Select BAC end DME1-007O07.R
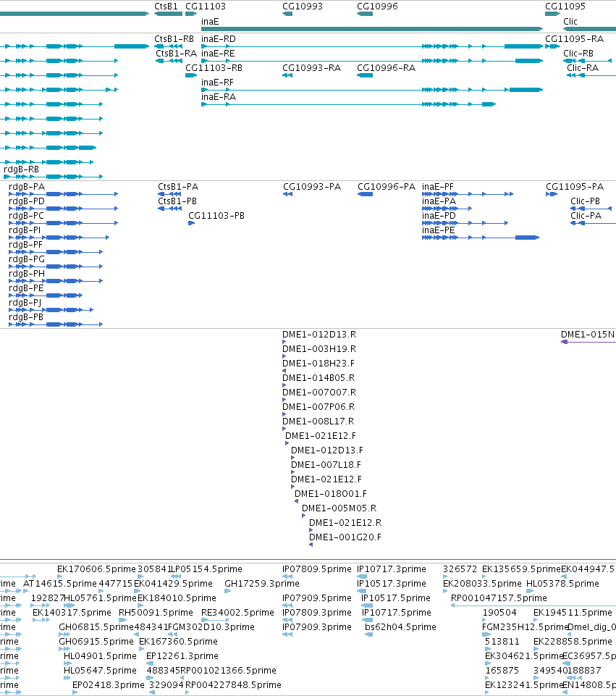 [319, 393]
